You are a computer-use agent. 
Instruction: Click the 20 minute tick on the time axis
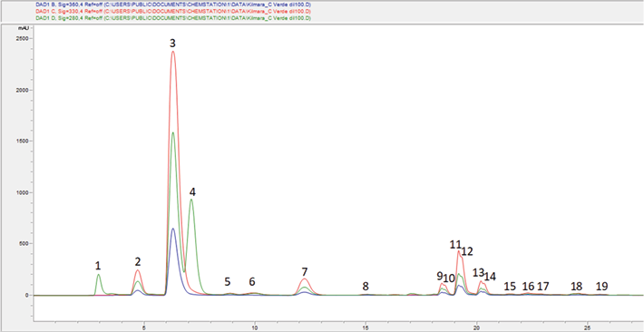(x=476, y=327)
